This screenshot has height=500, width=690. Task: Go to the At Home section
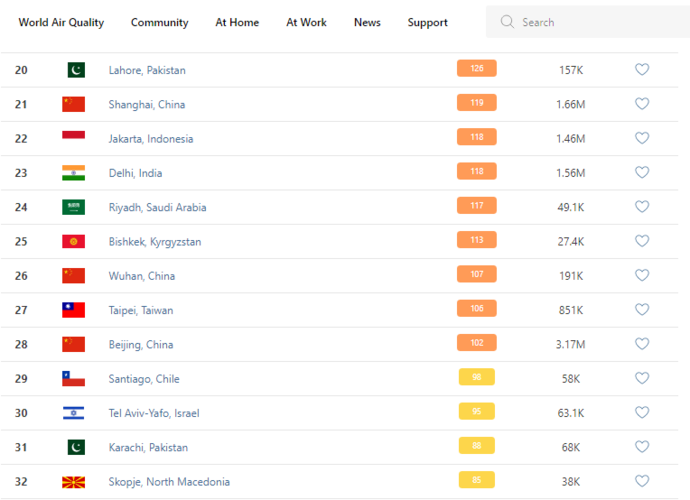237,22
